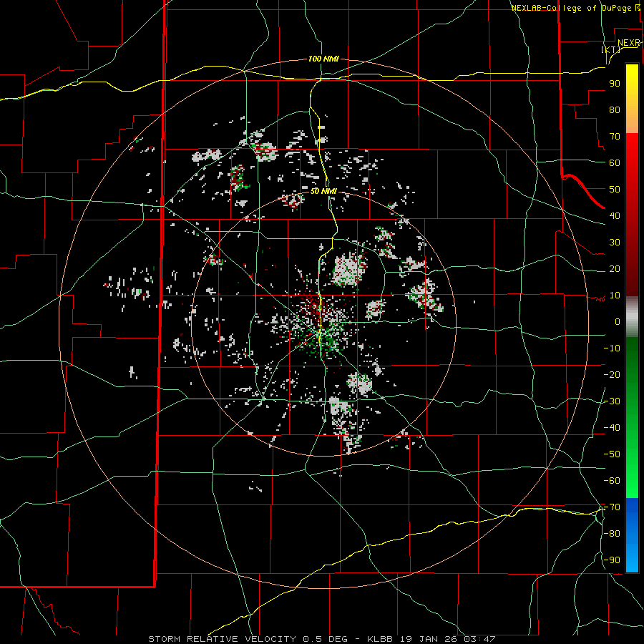Select the positive 90 value on velocity scale
This screenshot has width=644, height=644.
click(x=615, y=84)
